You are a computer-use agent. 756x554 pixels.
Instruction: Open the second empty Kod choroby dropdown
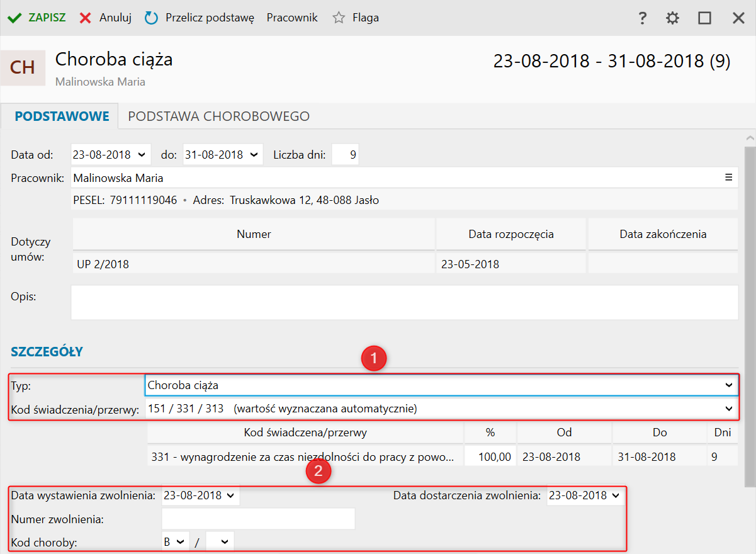(220, 541)
